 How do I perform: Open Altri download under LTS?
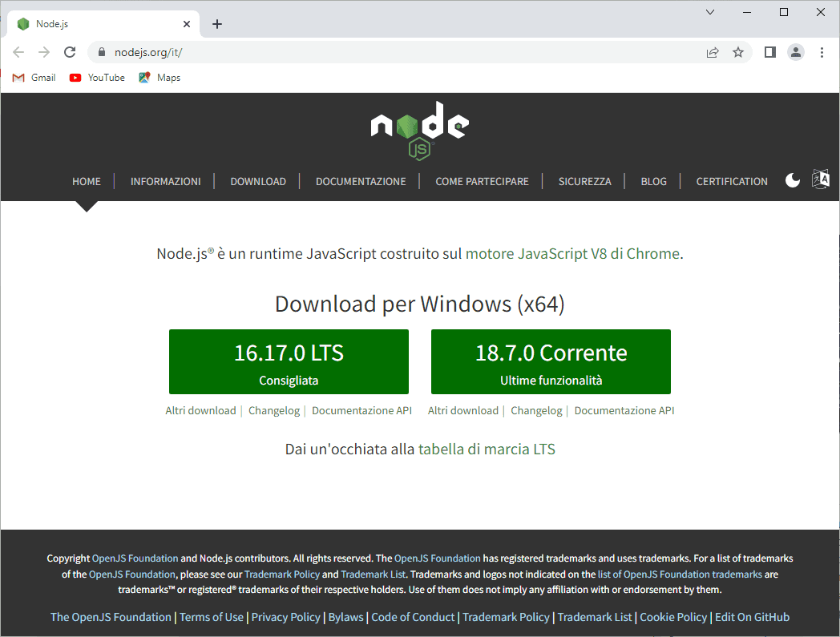click(200, 410)
